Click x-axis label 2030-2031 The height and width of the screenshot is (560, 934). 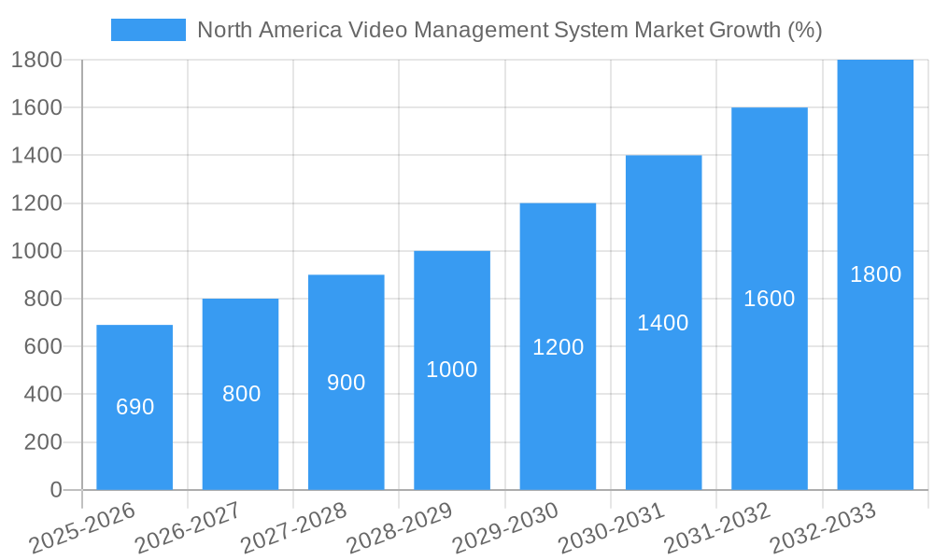[613, 527]
